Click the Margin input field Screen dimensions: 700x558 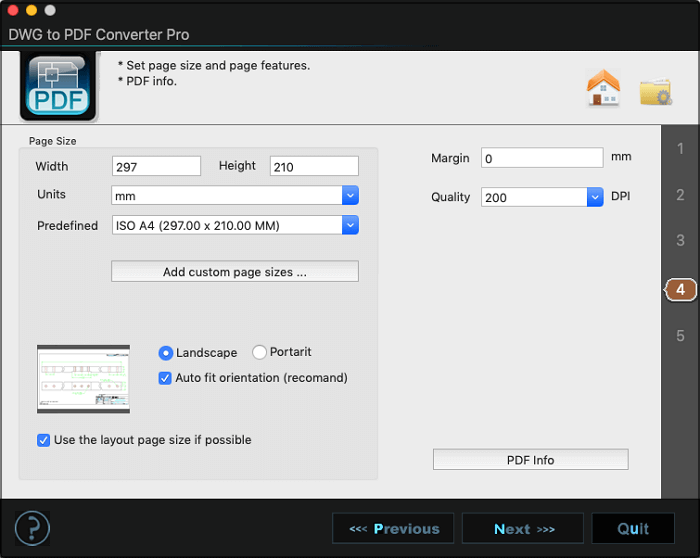pyautogui.click(x=542, y=158)
